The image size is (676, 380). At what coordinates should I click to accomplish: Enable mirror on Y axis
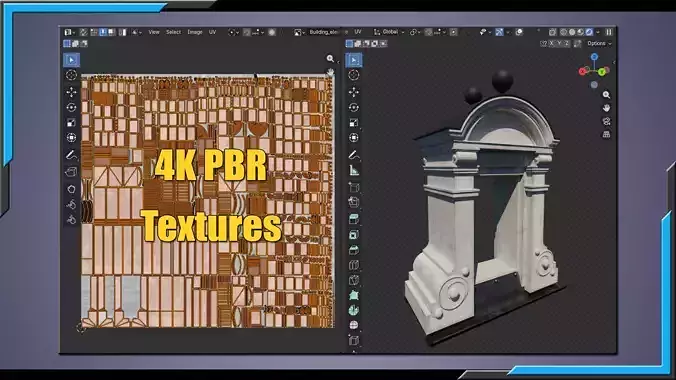tap(559, 44)
